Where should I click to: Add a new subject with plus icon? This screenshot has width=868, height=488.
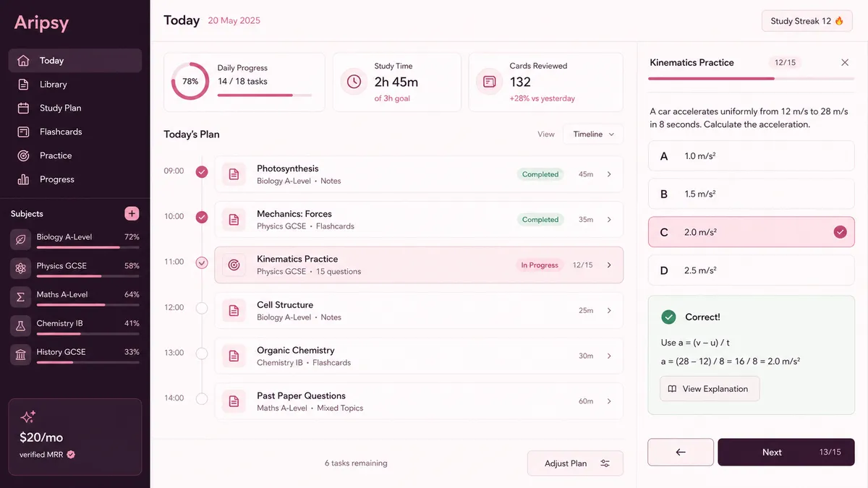132,213
